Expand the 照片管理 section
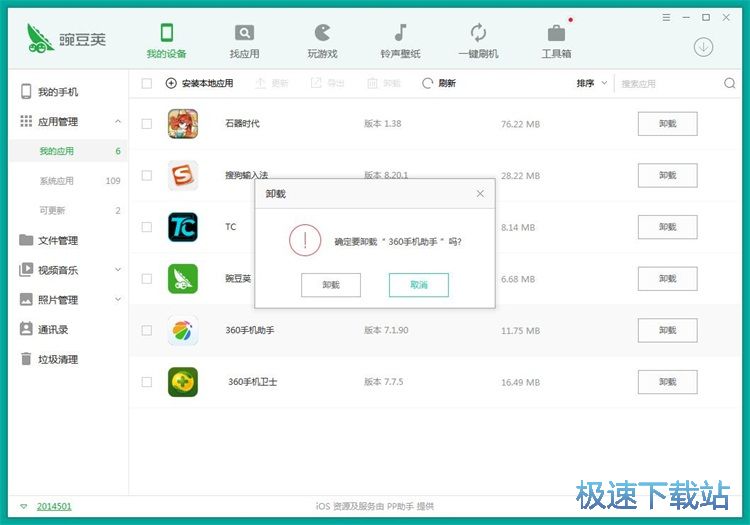 (118, 299)
